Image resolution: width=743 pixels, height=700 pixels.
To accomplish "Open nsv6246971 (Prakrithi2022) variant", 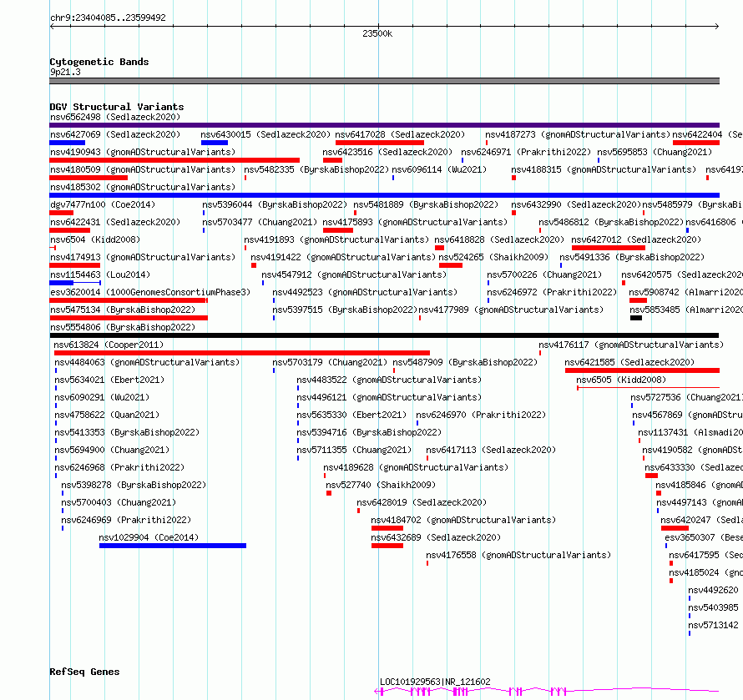I will [526, 152].
